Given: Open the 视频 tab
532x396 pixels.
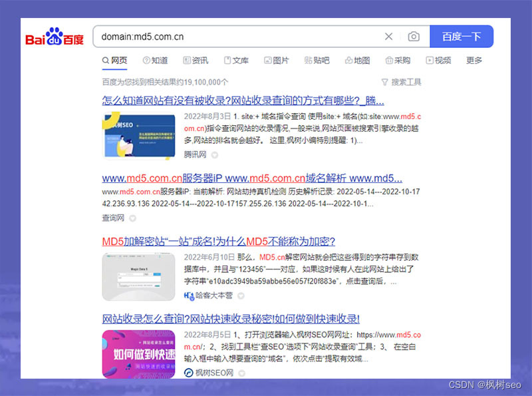Looking at the screenshot, I should point(438,61).
